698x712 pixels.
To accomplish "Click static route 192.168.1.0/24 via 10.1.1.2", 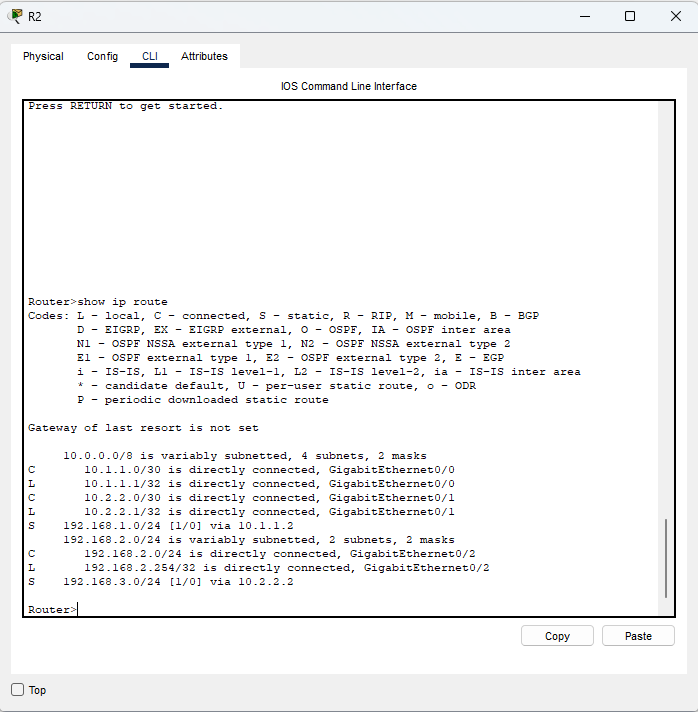I will point(161,526).
